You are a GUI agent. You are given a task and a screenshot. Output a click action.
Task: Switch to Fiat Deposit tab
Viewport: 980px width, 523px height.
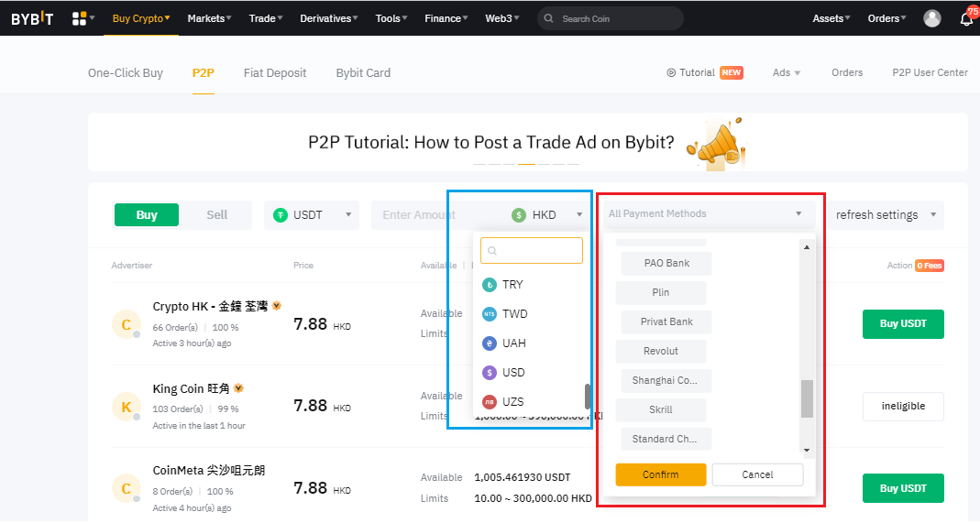275,73
